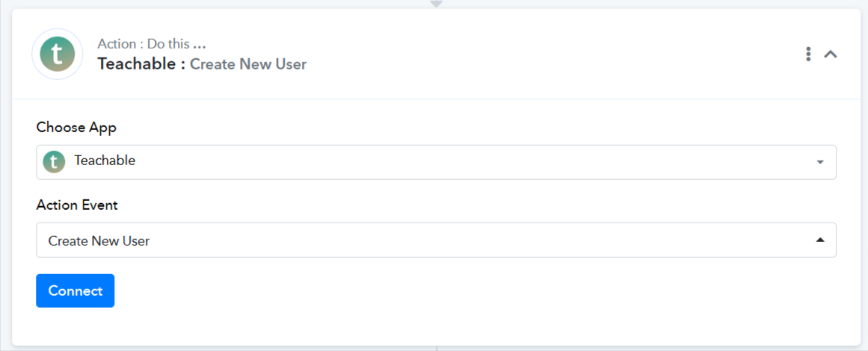Click the Teachable : Create New User title

[x=202, y=64]
